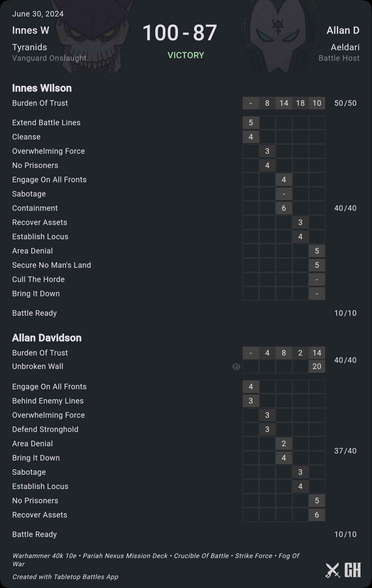372x588 pixels.
Task: Open player name Innes W in header
Action: [x=31, y=30]
